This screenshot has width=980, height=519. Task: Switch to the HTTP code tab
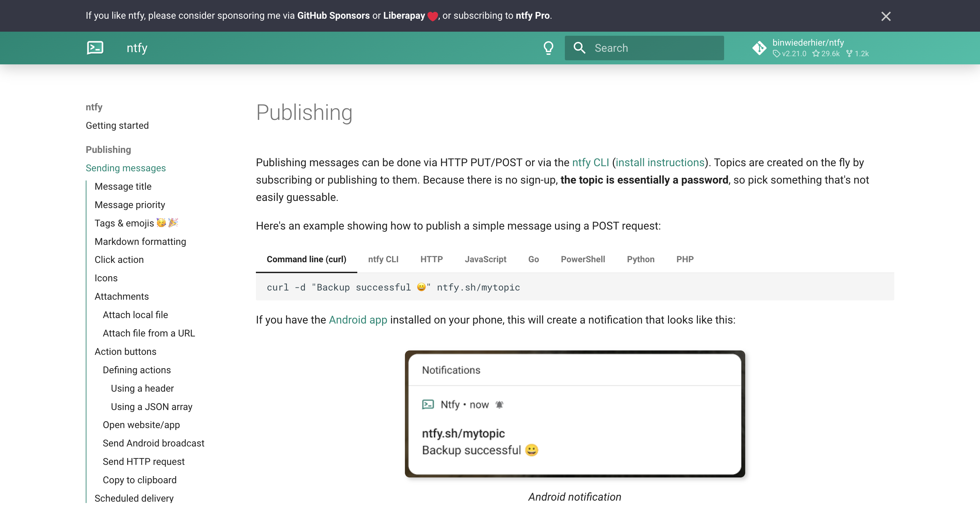[x=431, y=259]
